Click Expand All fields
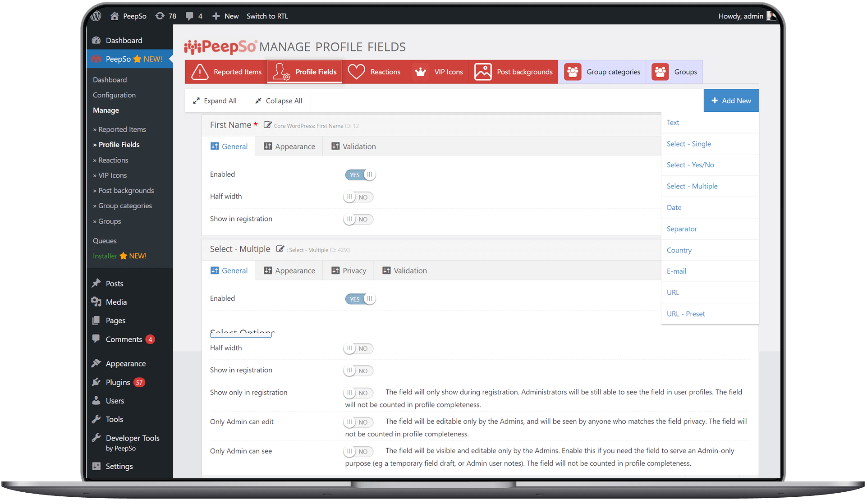 [x=215, y=101]
